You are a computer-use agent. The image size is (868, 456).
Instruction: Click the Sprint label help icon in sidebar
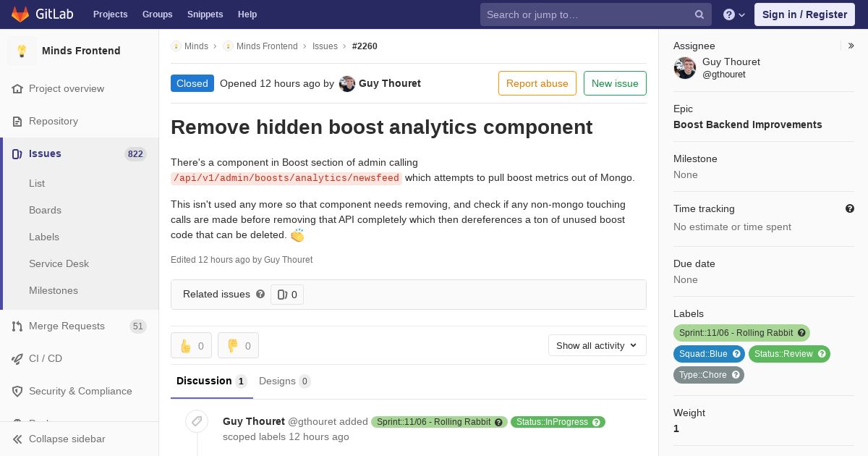pos(801,333)
